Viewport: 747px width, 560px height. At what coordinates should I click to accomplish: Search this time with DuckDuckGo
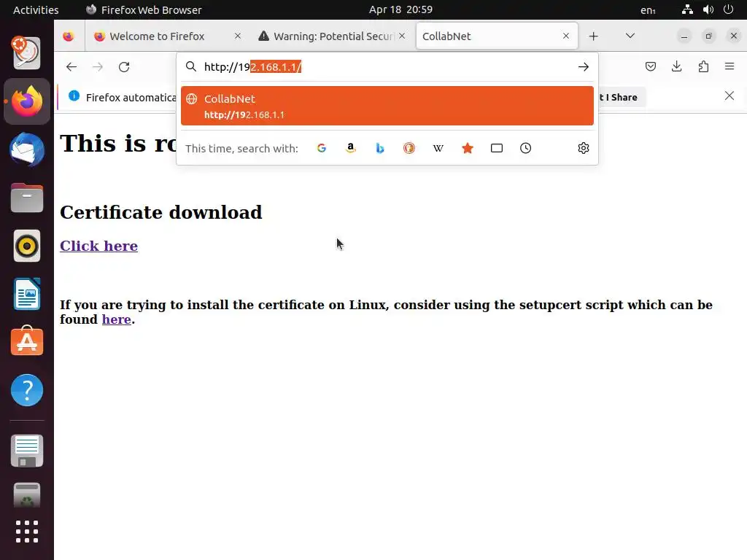point(409,148)
